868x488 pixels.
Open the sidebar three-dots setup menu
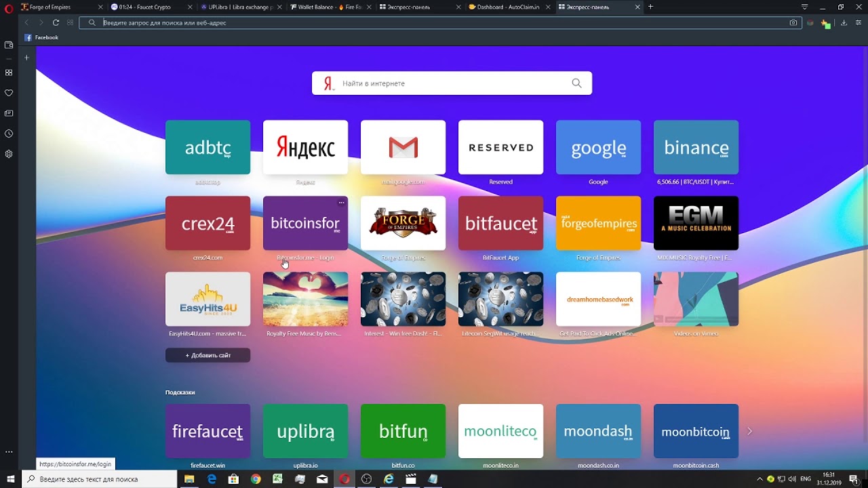(x=9, y=451)
